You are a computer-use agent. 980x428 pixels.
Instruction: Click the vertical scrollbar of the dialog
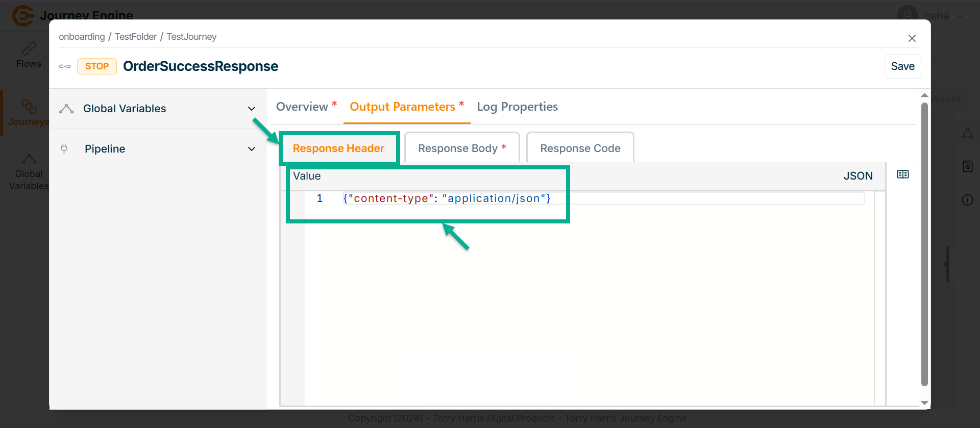(924, 245)
